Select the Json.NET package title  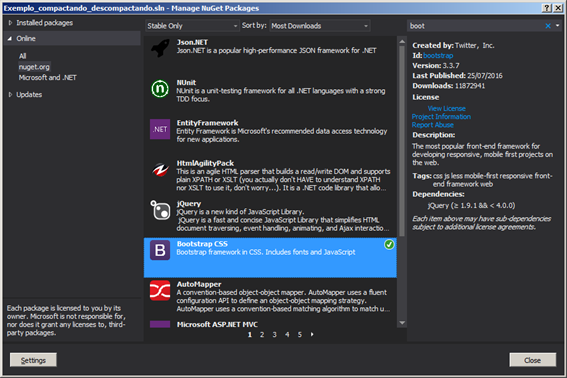coord(192,42)
